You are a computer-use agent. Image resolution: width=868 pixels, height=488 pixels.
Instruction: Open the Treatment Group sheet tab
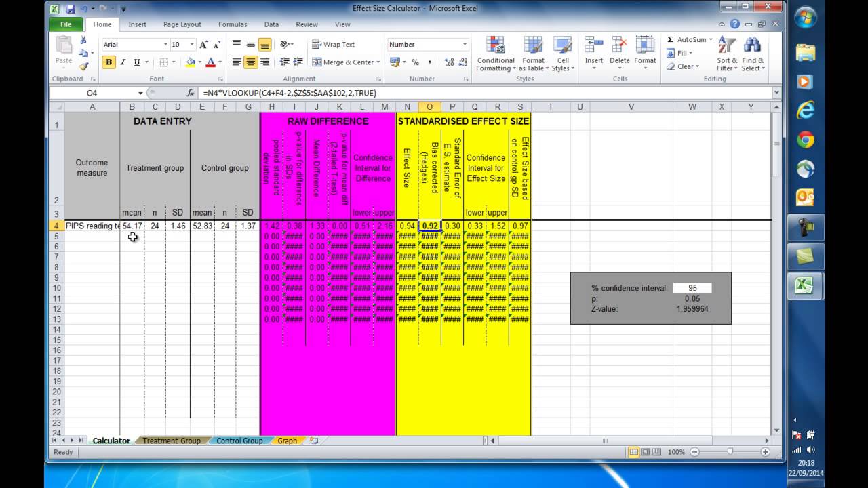point(171,441)
